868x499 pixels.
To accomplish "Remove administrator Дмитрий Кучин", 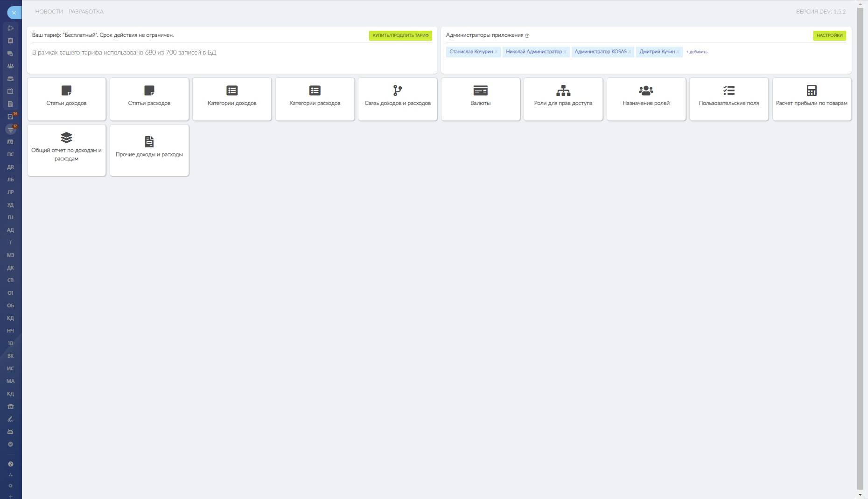I will tap(678, 52).
